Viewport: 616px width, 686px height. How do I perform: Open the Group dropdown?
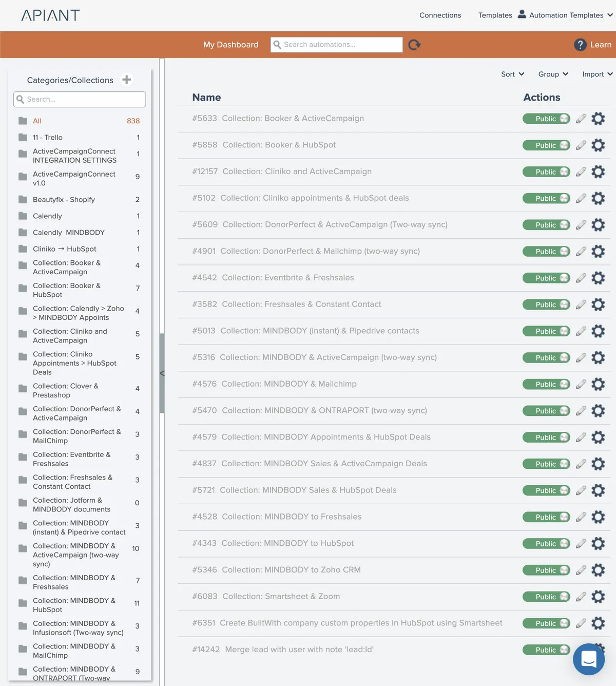coord(553,74)
